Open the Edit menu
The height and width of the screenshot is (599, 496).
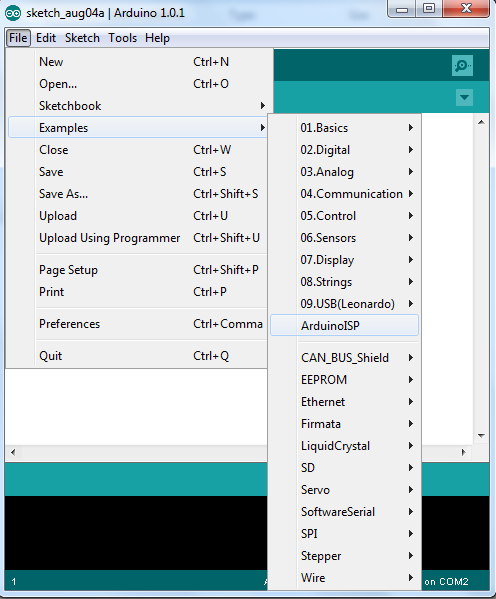(x=46, y=38)
